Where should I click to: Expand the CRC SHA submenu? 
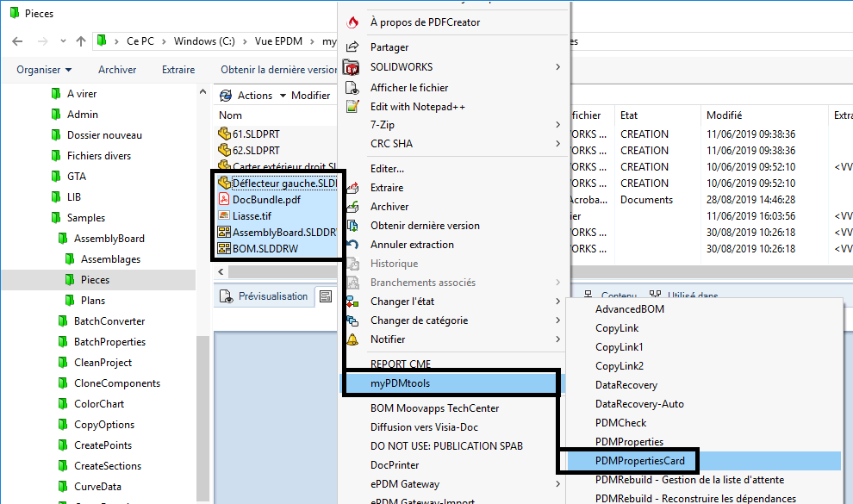pyautogui.click(x=557, y=145)
